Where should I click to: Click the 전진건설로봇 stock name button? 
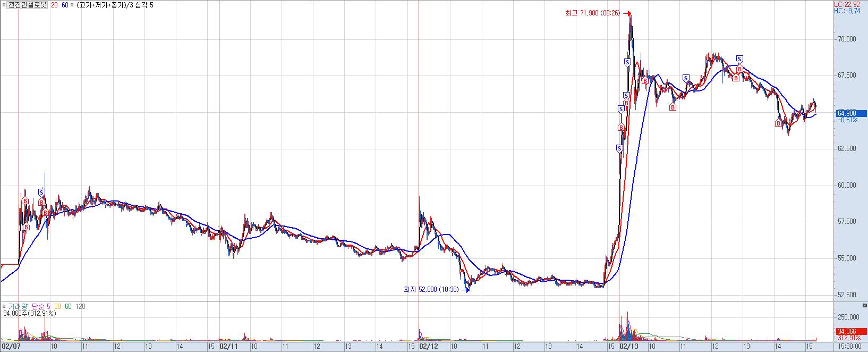point(28,5)
